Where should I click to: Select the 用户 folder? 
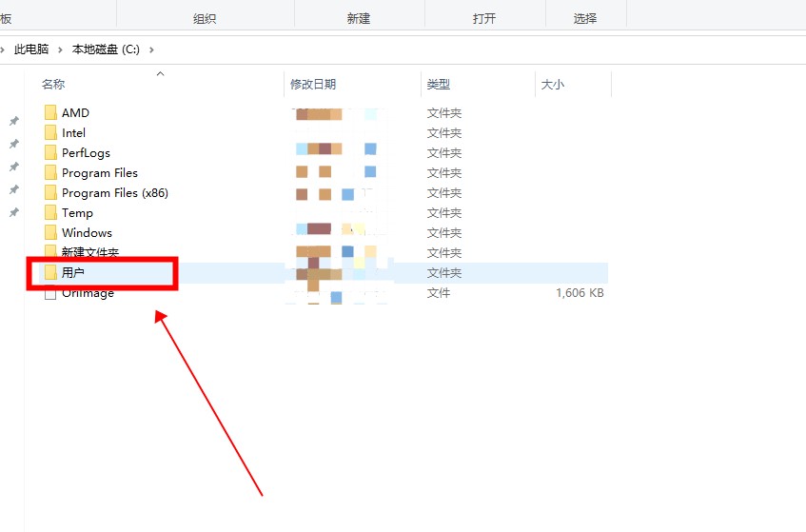point(73,273)
